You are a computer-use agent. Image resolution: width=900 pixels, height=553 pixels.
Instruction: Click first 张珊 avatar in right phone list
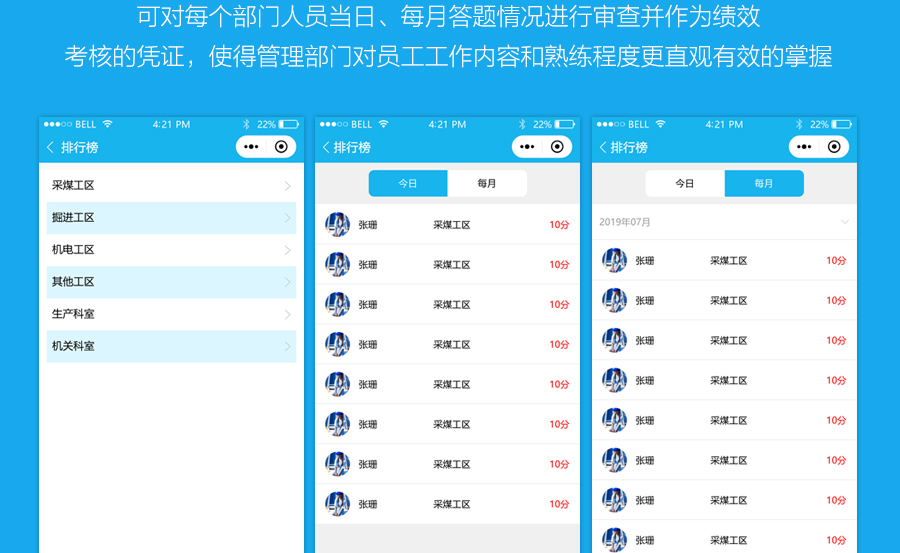[x=614, y=261]
